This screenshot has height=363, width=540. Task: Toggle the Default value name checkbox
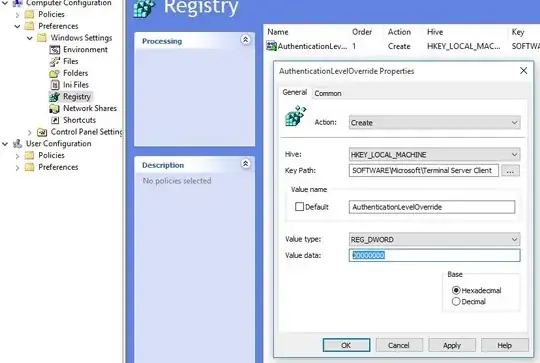(x=300, y=207)
